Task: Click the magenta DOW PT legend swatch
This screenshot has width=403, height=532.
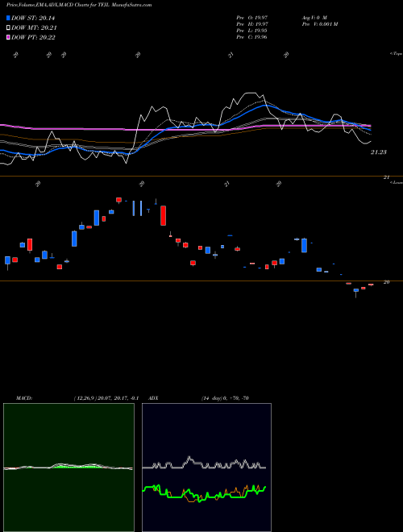Action: [x=8, y=37]
